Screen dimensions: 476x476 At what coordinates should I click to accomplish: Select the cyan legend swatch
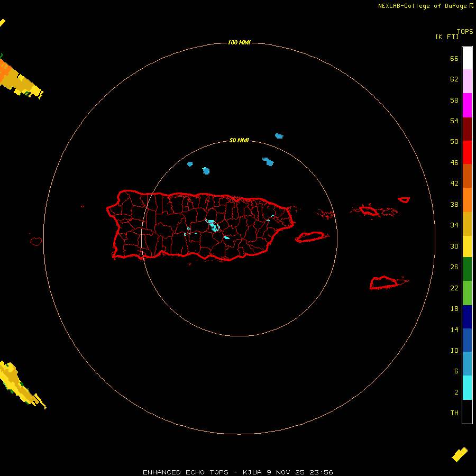pyautogui.click(x=467, y=388)
